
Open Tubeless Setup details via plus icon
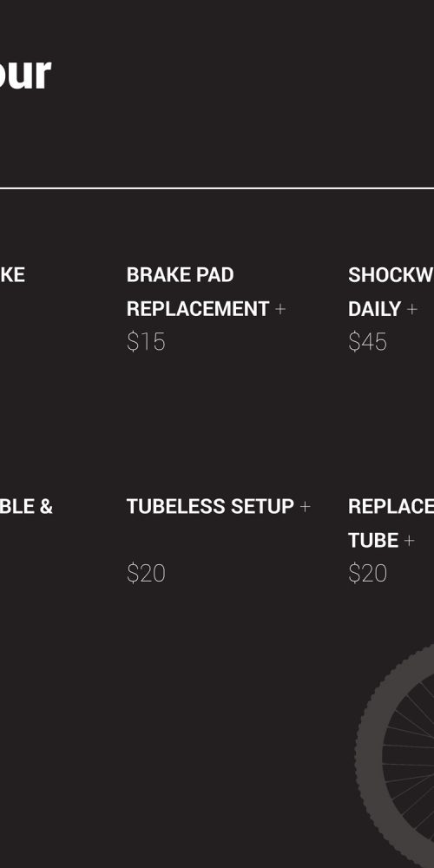tap(305, 507)
